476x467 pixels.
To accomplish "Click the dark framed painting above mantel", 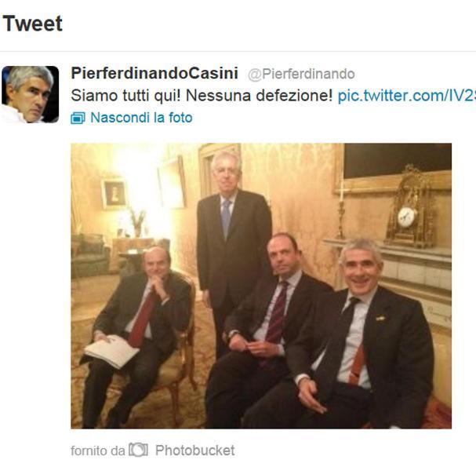I will pyautogui.click(x=398, y=161).
